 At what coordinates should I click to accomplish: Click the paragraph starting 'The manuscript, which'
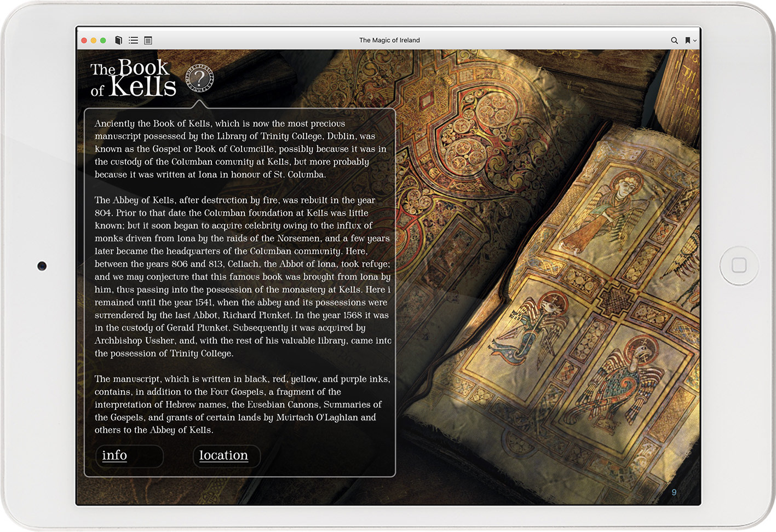tap(242, 404)
